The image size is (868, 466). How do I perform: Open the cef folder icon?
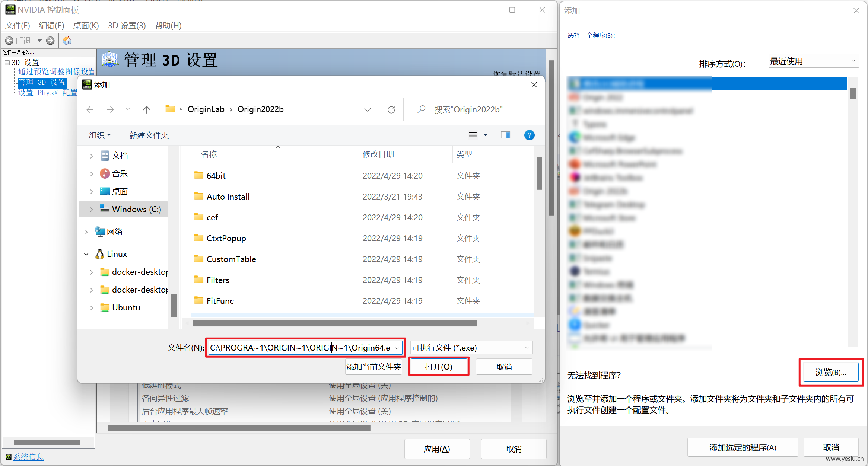199,217
